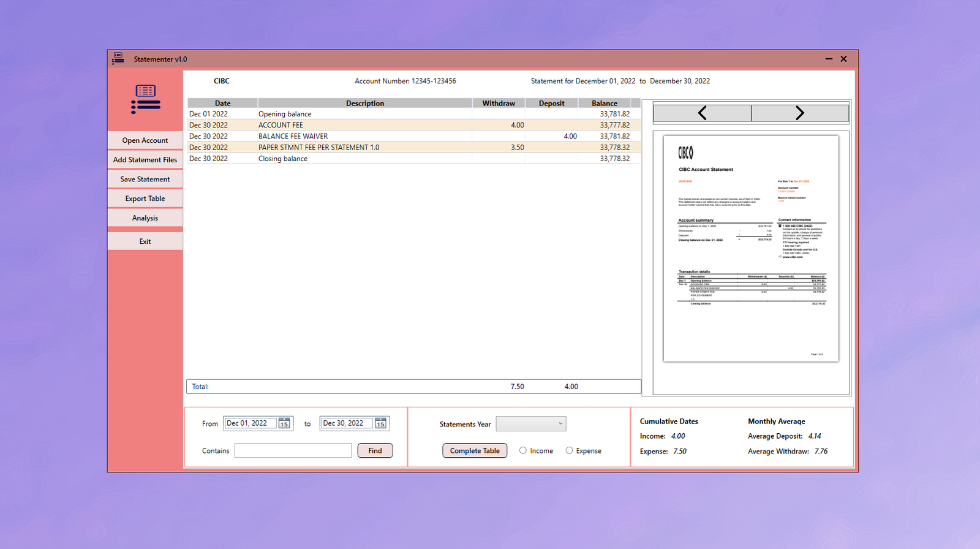Image resolution: width=980 pixels, height=549 pixels.
Task: Open the Analysis sidebar item
Action: pos(145,218)
